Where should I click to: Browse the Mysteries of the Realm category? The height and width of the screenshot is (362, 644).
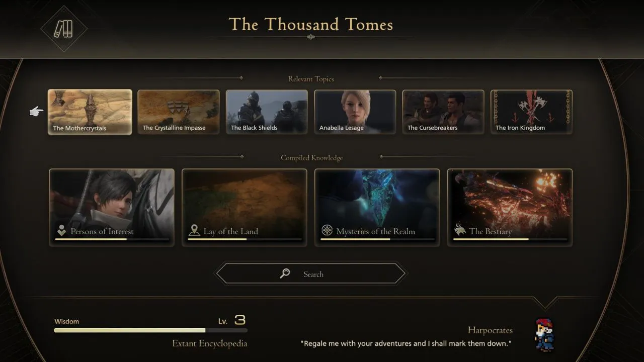pos(377,207)
